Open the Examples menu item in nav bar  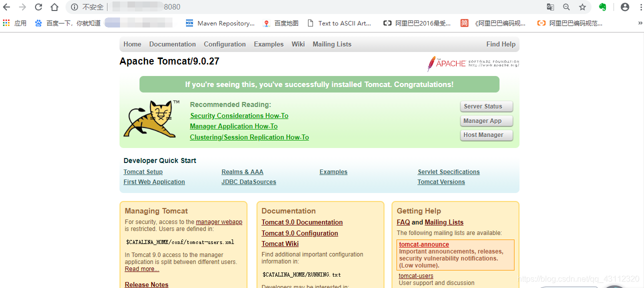(x=268, y=44)
